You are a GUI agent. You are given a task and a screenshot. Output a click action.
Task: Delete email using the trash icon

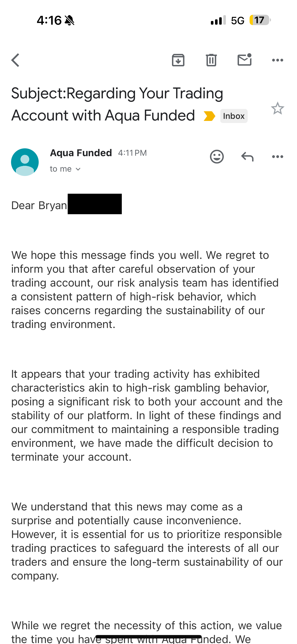coord(211,60)
